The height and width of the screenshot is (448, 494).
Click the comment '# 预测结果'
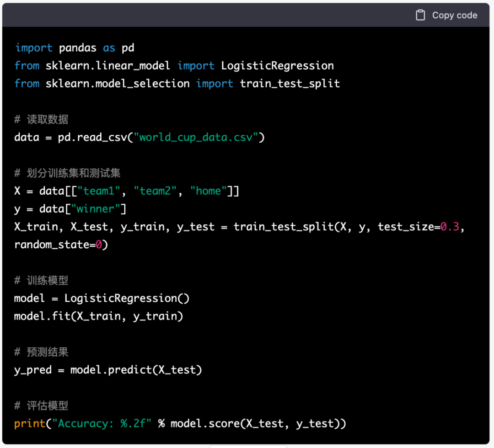point(41,352)
